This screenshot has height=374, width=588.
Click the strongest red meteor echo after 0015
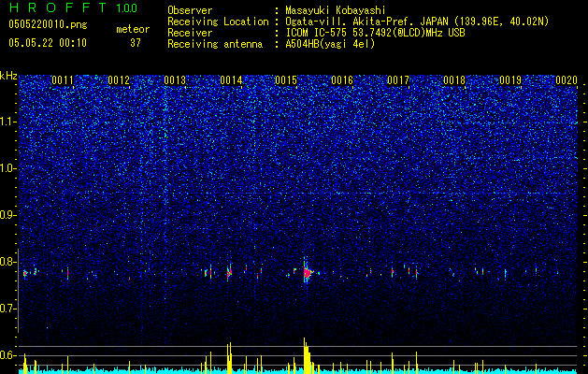(308, 273)
